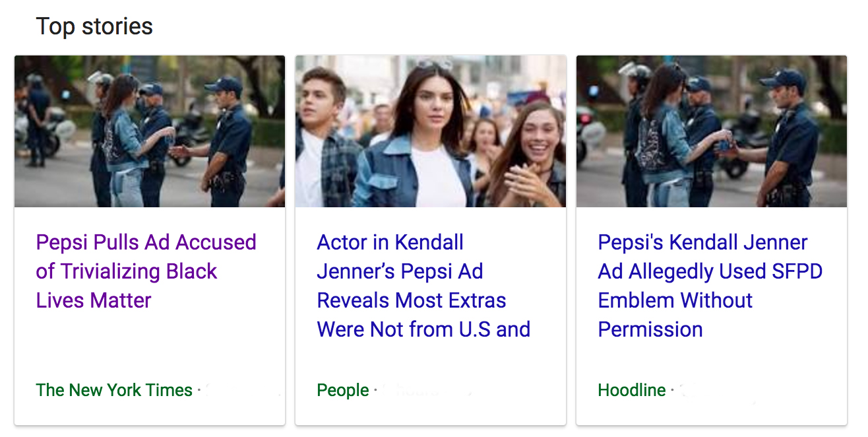The height and width of the screenshot is (437, 868).
Task: Open "Pepsi's Kendall Jenner Ad Allegedly" headline
Action: (702, 243)
